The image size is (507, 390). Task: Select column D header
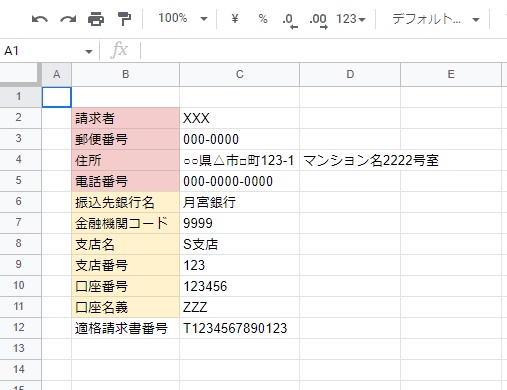tap(350, 74)
